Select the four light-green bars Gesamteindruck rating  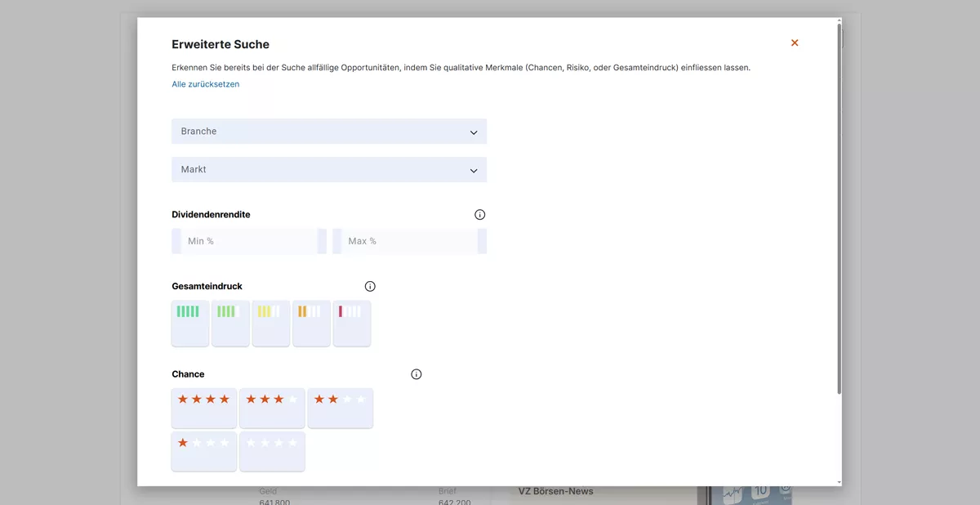click(230, 323)
